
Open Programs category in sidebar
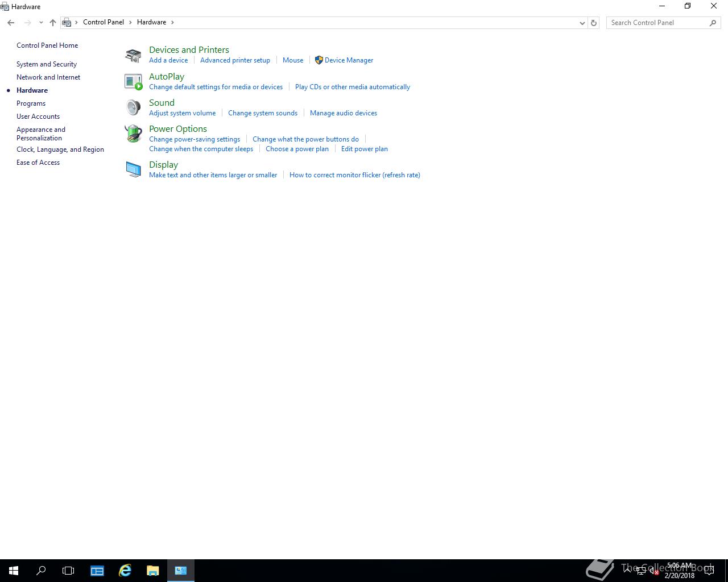[31, 103]
